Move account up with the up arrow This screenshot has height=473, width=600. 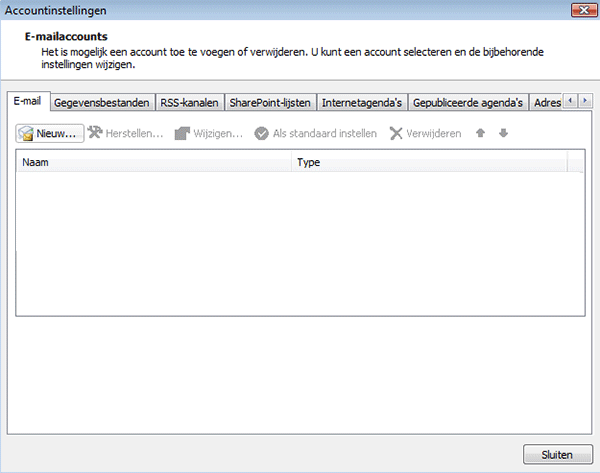point(481,133)
